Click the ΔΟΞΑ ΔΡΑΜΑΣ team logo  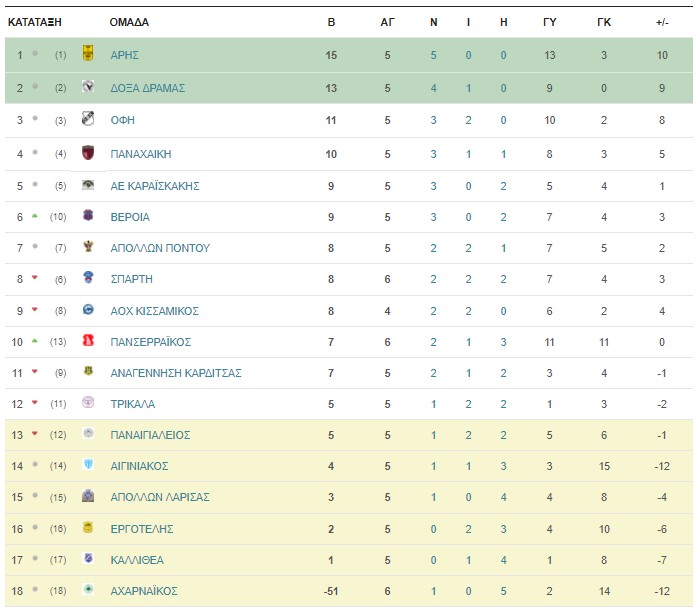point(88,86)
